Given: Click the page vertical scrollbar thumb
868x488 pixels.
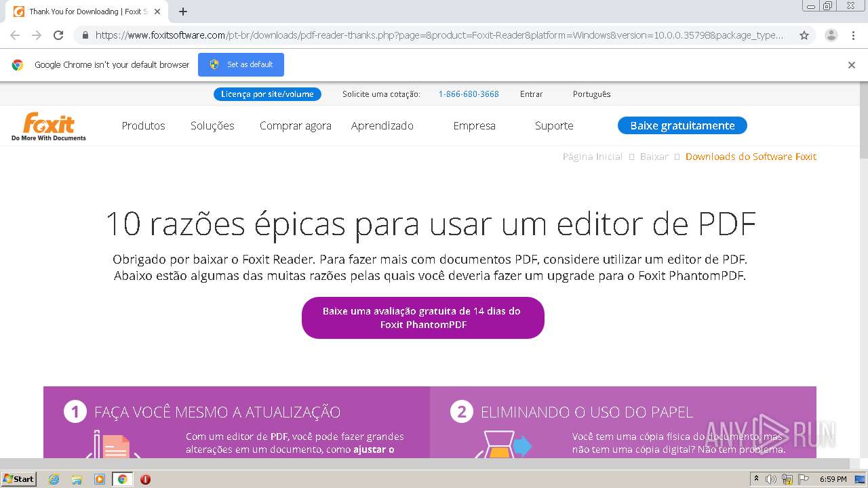Looking at the screenshot, I should coord(863,122).
